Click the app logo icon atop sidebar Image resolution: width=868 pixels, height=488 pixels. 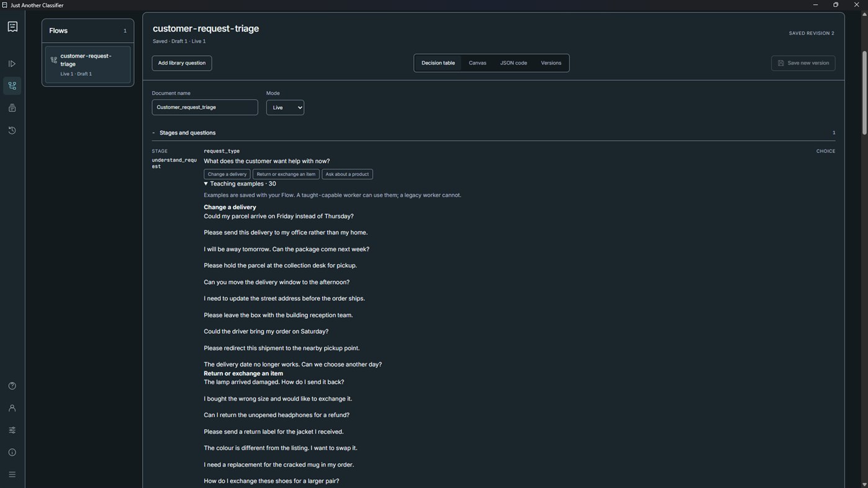(x=12, y=27)
